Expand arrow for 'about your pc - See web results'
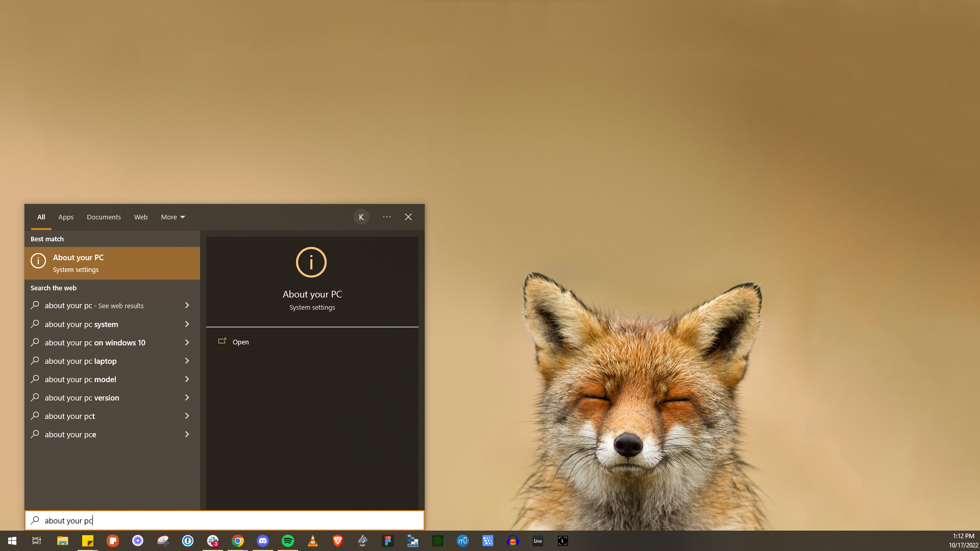 click(187, 306)
